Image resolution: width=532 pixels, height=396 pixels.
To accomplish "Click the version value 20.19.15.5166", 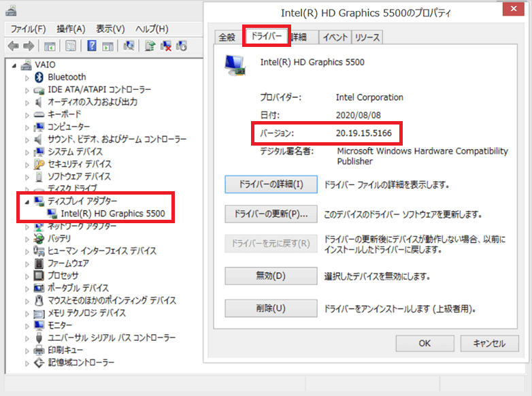I will [364, 133].
